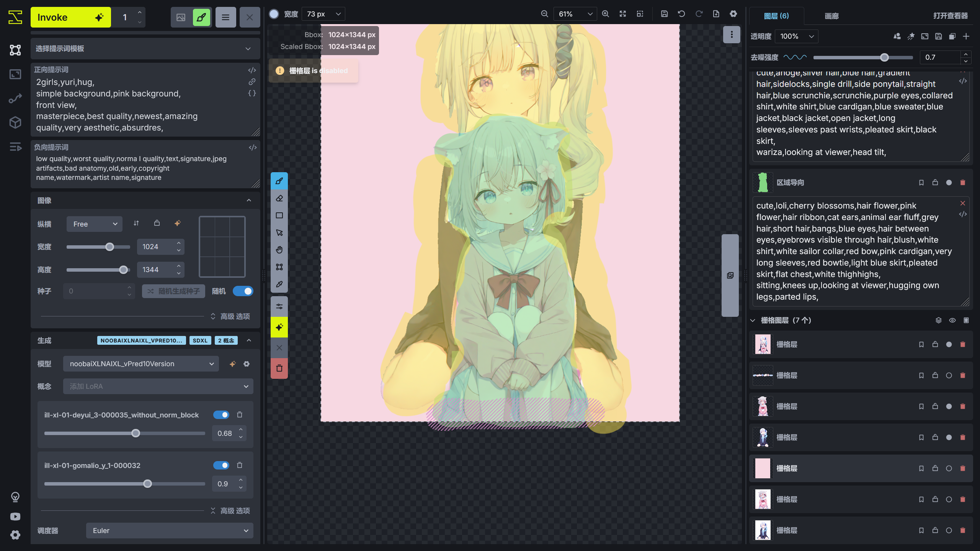This screenshot has width=980, height=551.
Task: Toggle visibility of the first 栅格层 layer
Action: (949, 344)
